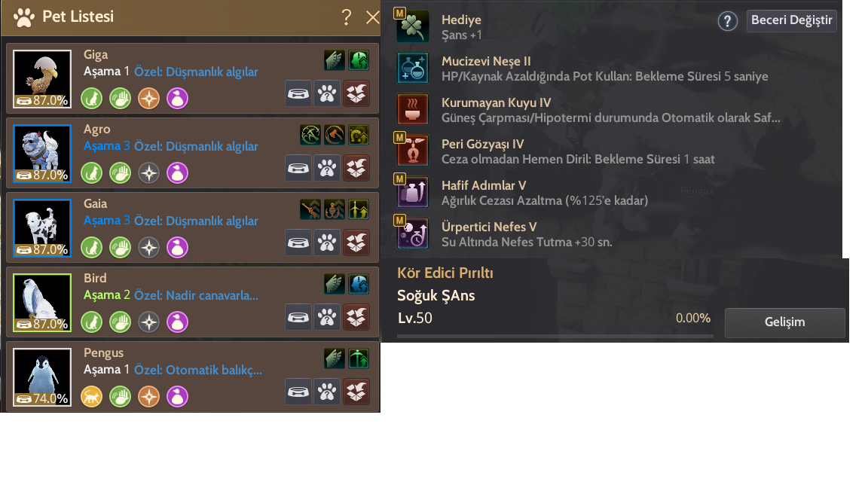Click the Hafif Adımlar V skill icon

click(x=413, y=192)
